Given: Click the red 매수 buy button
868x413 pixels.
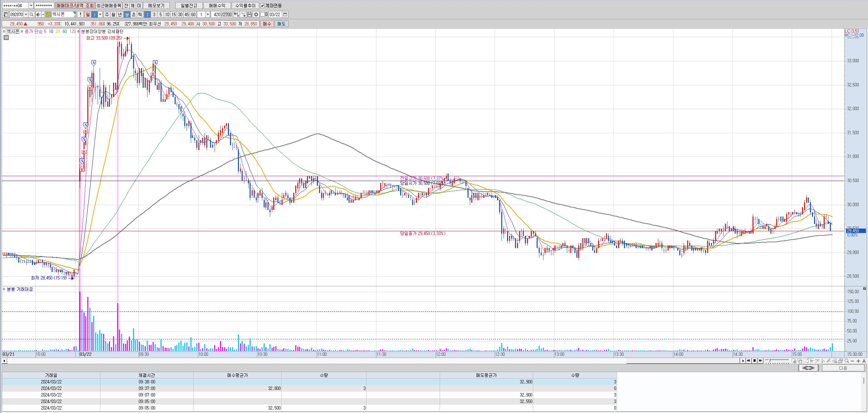Looking at the screenshot, I should pyautogui.click(x=267, y=24).
